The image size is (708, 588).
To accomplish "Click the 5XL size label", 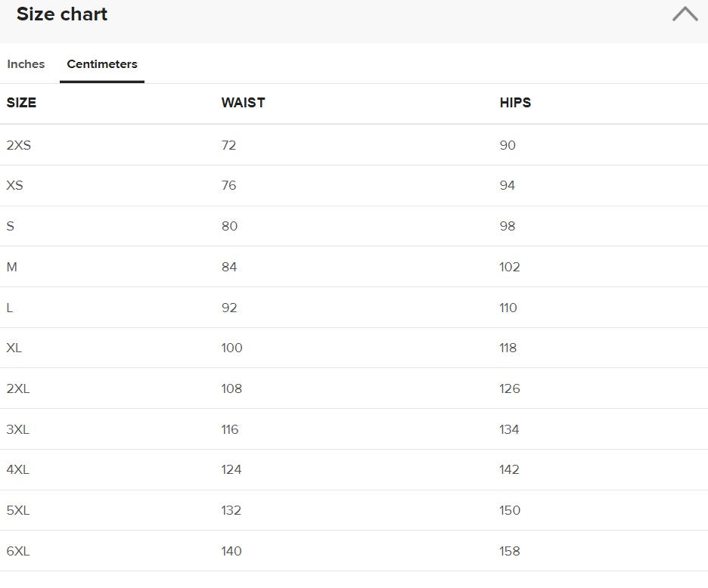I will 18,511.
